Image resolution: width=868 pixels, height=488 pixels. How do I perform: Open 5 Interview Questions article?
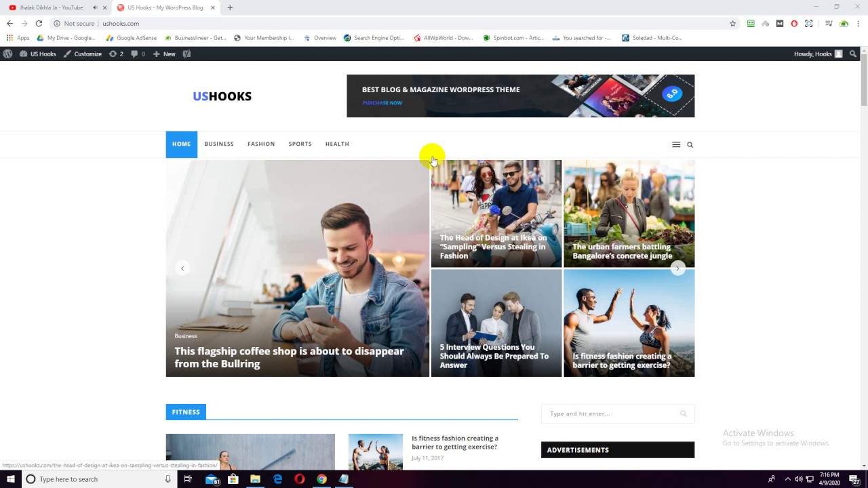494,356
